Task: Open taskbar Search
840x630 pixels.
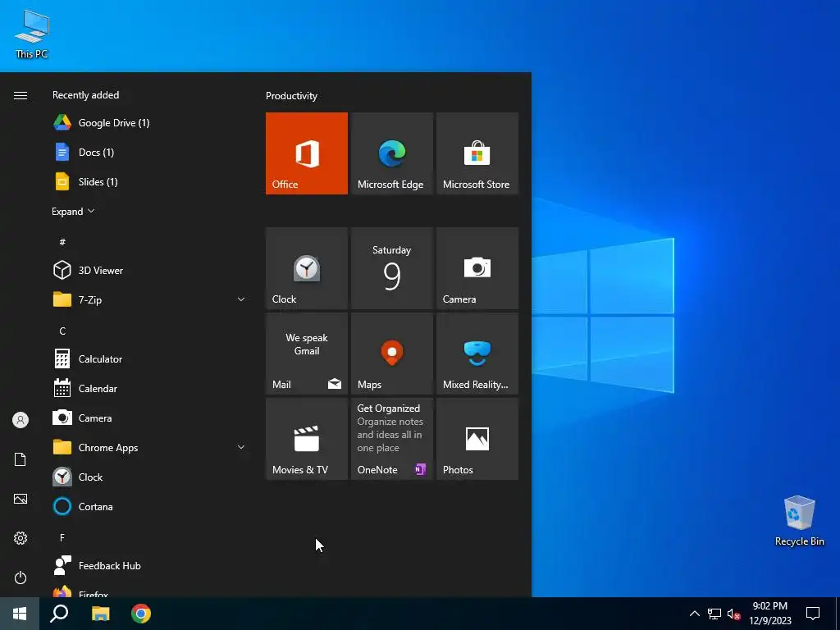Action: pyautogui.click(x=59, y=614)
